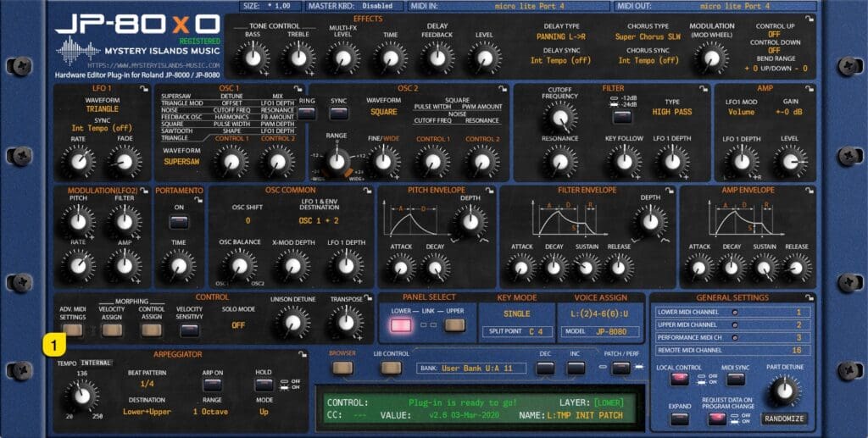Click the morphing VELOCITY ASSIGN button
868x438 pixels.
point(112,330)
